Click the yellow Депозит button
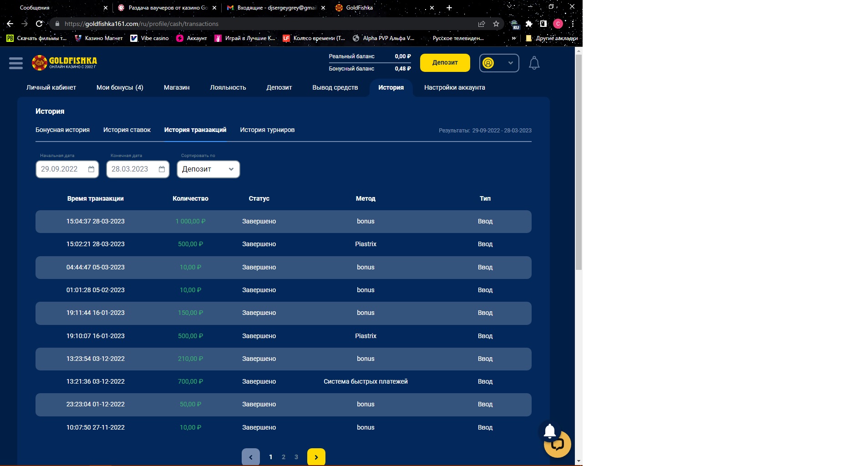Screen dimensions: 868x466 pos(445,63)
